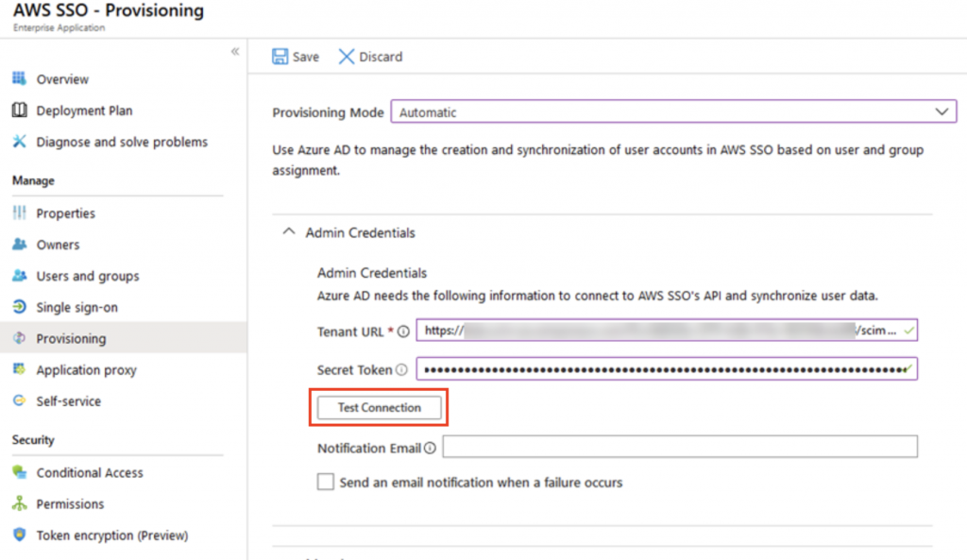Click the Discard X icon
Image resolution: width=967 pixels, height=560 pixels.
click(346, 57)
